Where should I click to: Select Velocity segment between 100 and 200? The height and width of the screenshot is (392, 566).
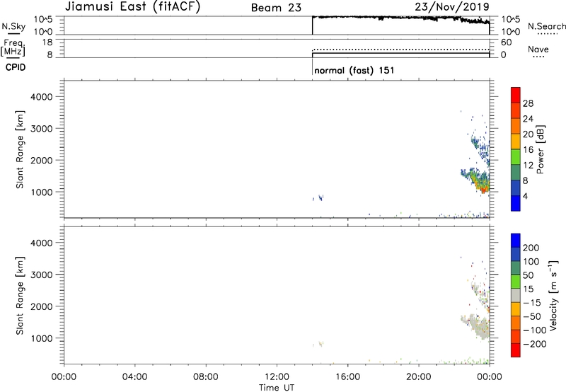tap(516, 254)
